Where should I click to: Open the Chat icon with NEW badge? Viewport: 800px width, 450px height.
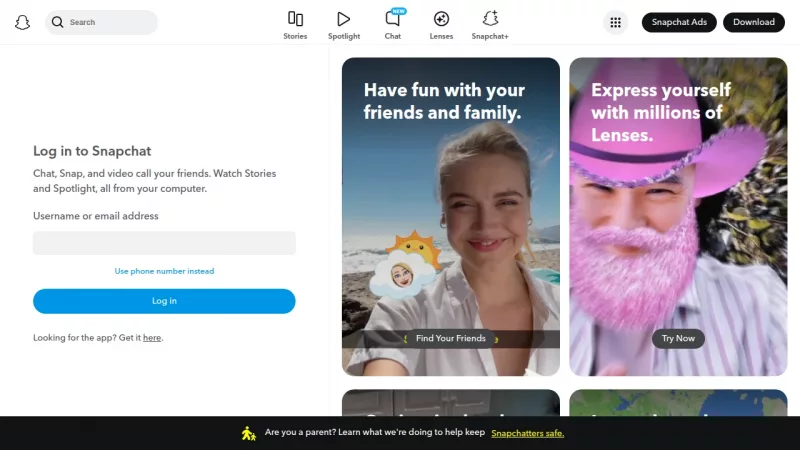pos(393,19)
